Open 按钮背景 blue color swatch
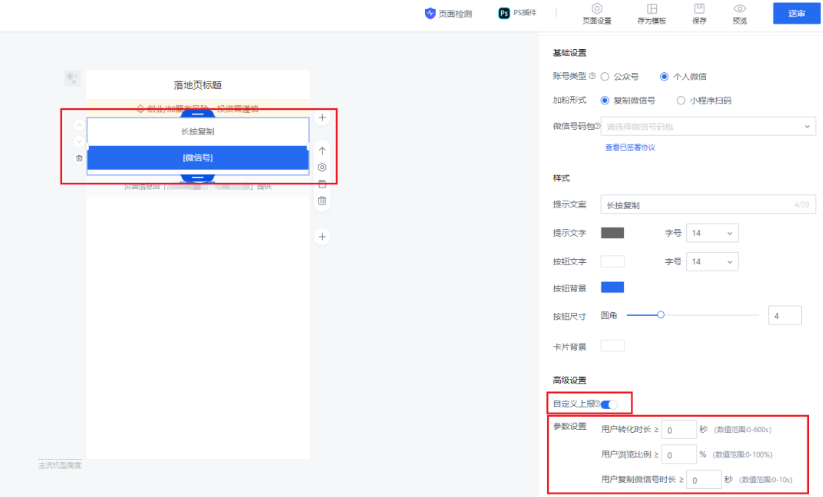The width and height of the screenshot is (823, 497). 613,287
